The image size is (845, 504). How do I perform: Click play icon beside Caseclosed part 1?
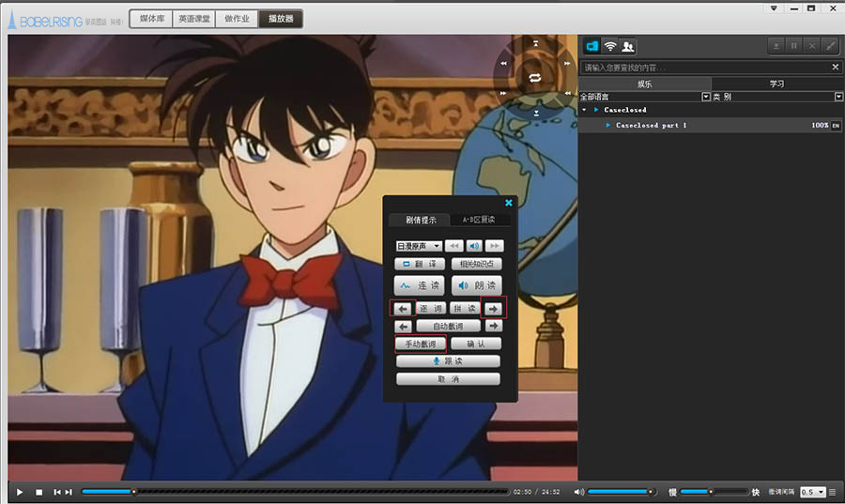click(607, 126)
